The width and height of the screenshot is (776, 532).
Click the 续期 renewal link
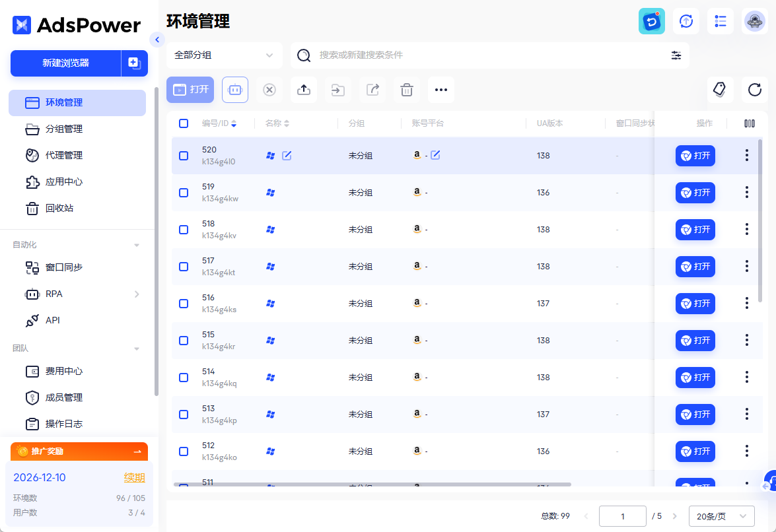click(x=134, y=478)
